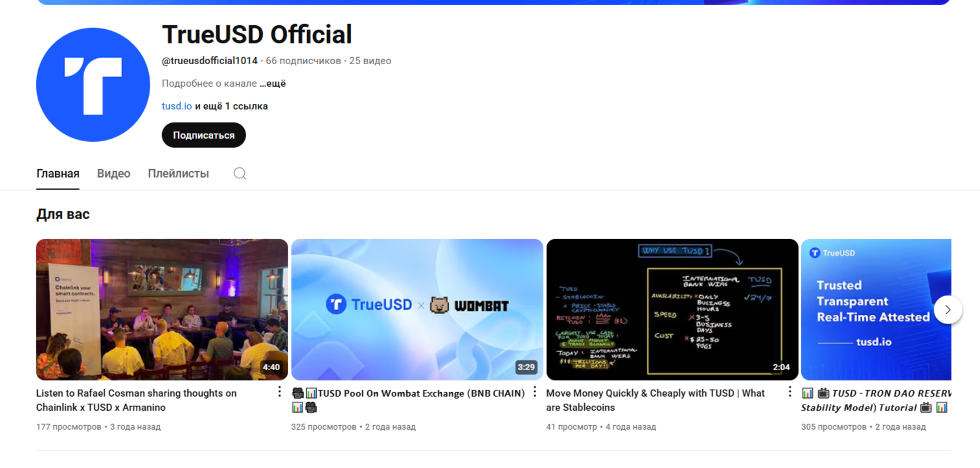The width and height of the screenshot is (980, 468).
Task: Switch to the Главная tab
Action: [58, 174]
